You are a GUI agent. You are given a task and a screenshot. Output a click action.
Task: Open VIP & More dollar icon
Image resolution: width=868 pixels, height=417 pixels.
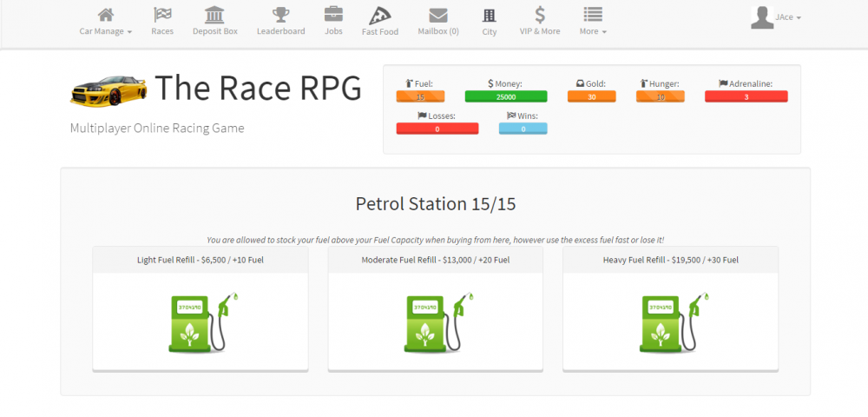pos(540,16)
